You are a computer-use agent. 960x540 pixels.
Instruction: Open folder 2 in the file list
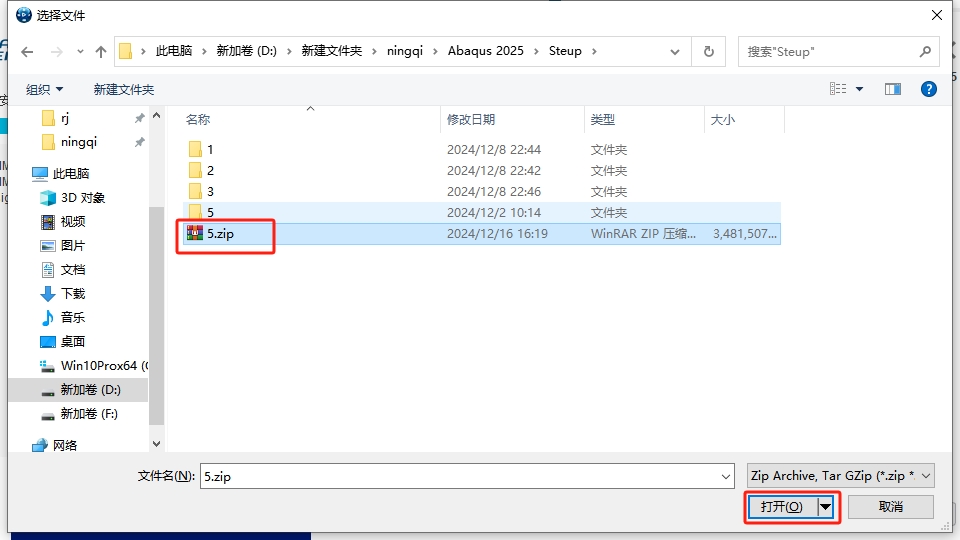tap(210, 170)
